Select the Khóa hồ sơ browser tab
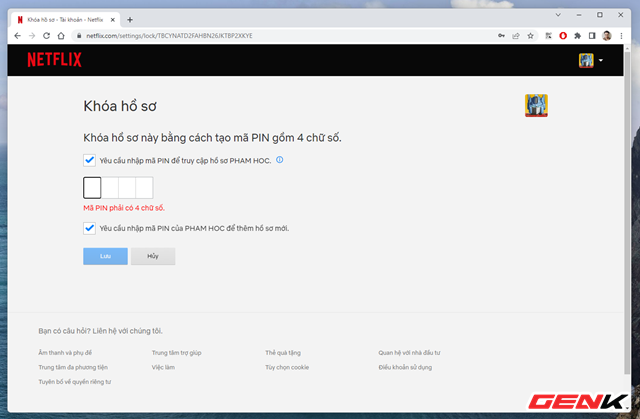 (x=65, y=20)
